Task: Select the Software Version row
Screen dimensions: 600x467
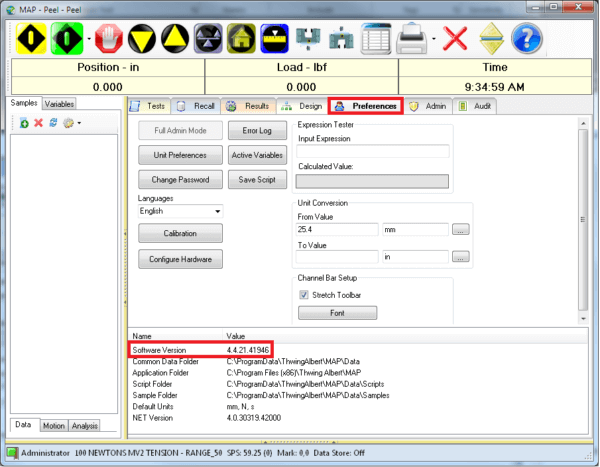Action: click(358, 350)
